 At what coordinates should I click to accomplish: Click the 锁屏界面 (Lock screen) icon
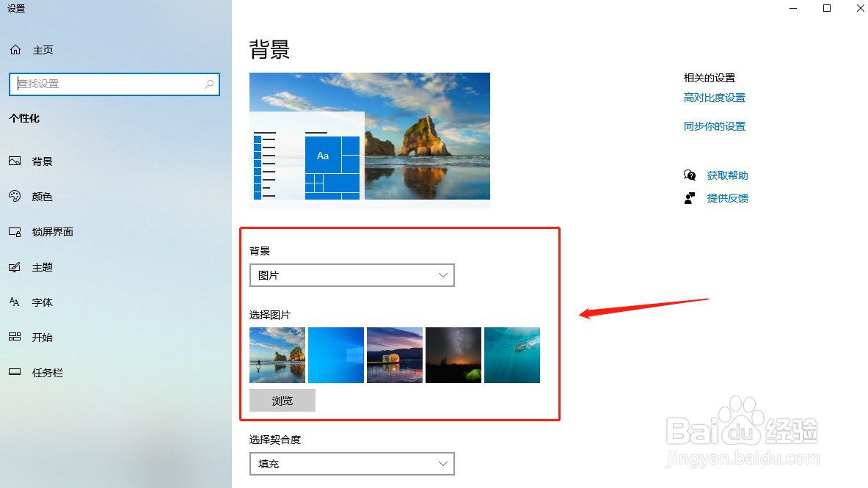(15, 232)
